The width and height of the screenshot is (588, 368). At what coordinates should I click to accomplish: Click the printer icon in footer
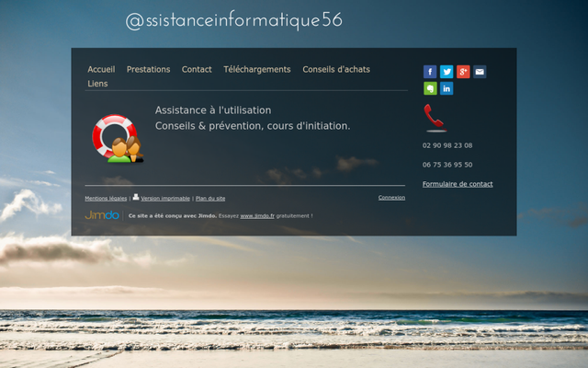point(136,197)
